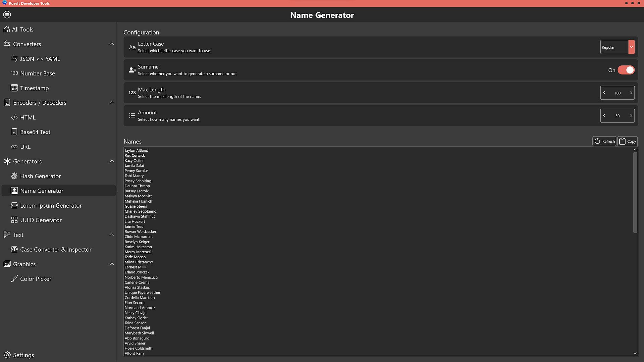
Task: Refresh the generated names
Action: click(x=604, y=141)
